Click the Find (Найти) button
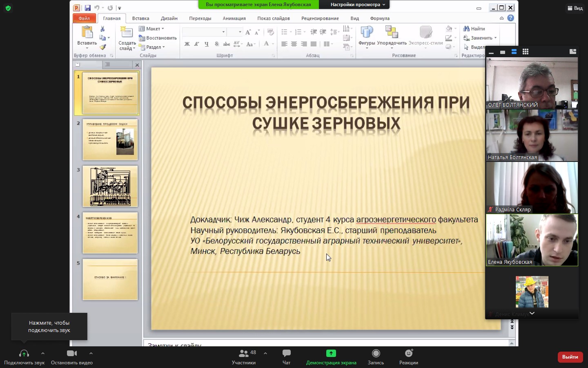This screenshot has width=588, height=368. point(474,29)
